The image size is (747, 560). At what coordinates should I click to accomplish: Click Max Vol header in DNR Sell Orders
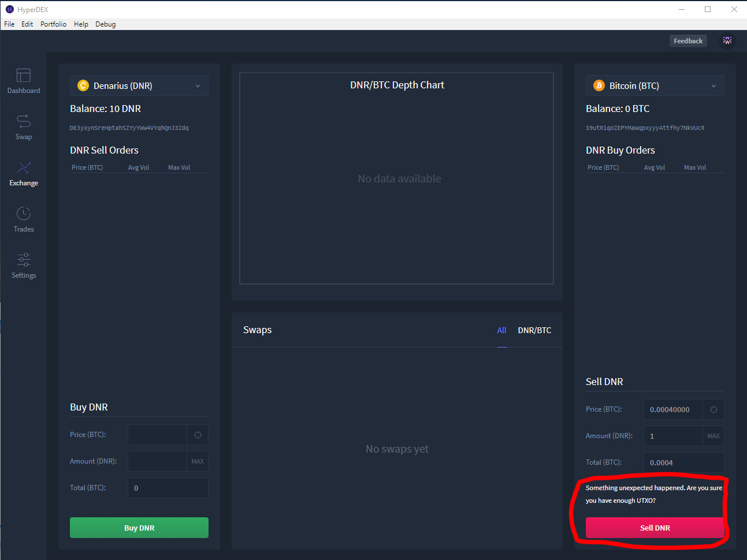tap(179, 167)
